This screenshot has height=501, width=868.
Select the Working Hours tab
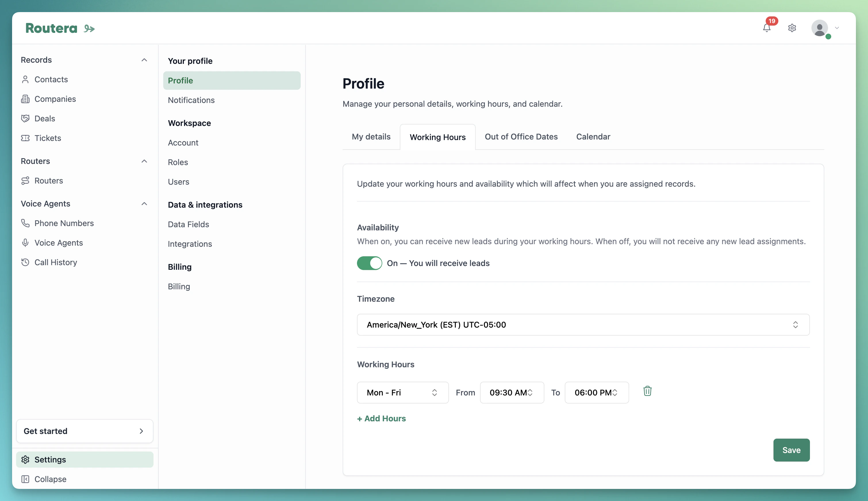tap(438, 137)
